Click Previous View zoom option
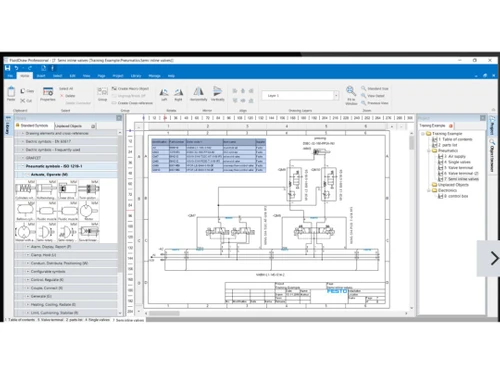500x375 pixels. [375, 103]
